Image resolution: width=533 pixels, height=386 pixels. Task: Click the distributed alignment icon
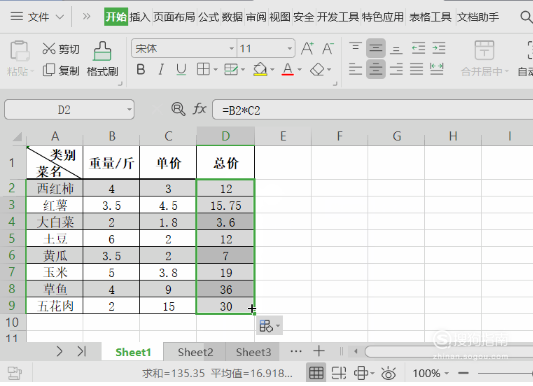click(x=437, y=69)
